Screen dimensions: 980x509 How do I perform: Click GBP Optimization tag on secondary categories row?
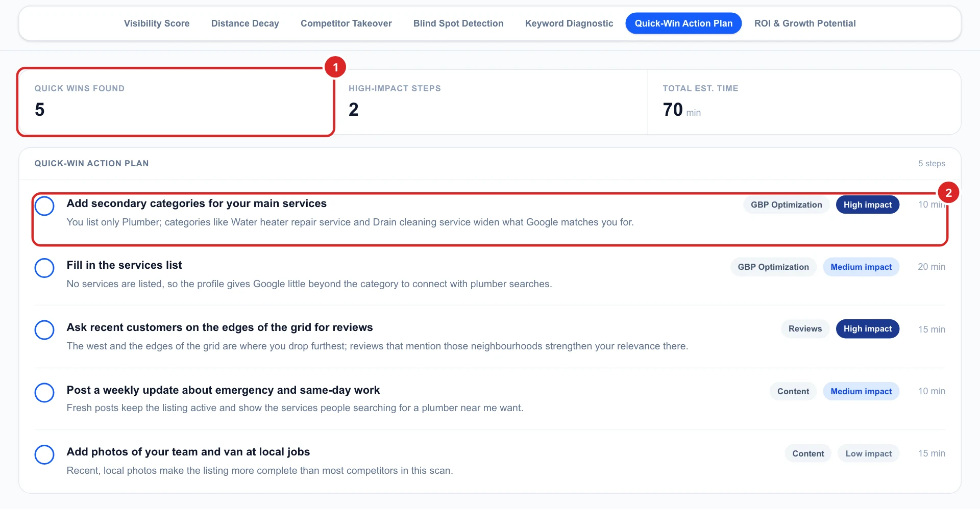786,205
